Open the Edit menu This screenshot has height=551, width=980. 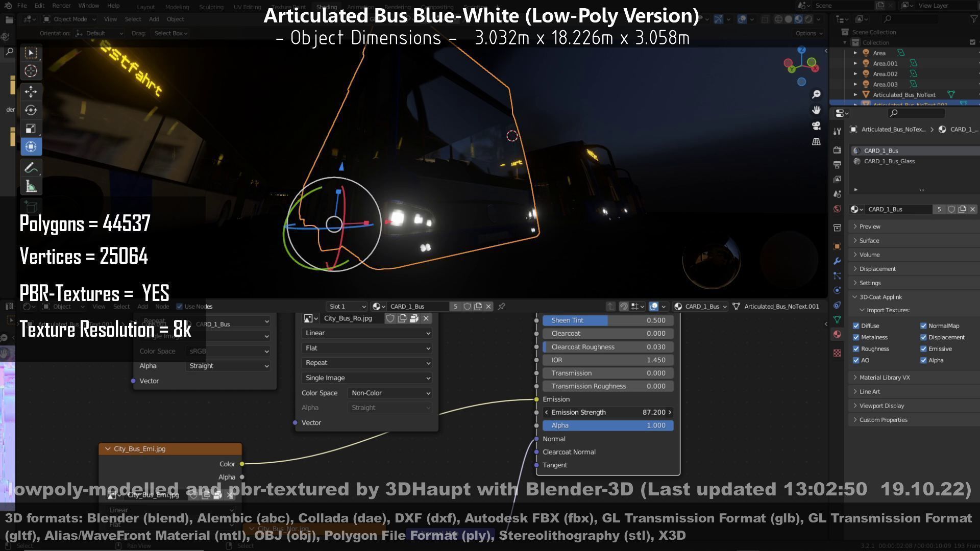tap(39, 6)
